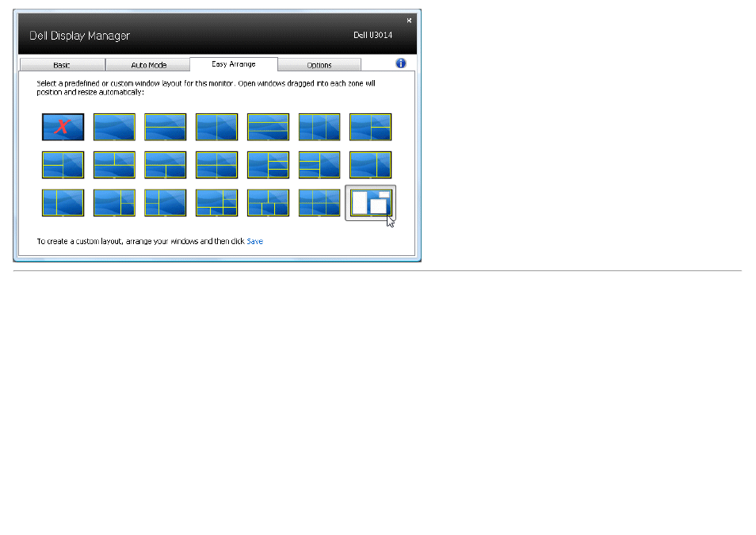Select the three equal vertical columns layout

click(319, 127)
